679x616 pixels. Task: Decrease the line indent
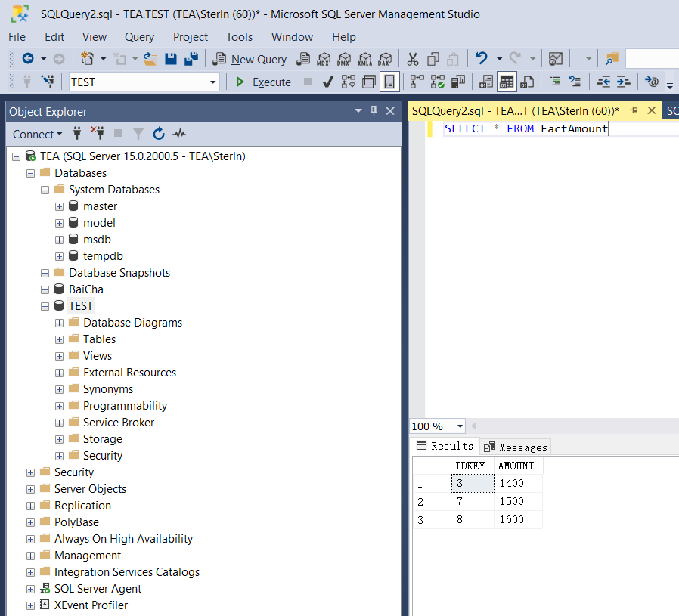click(603, 82)
